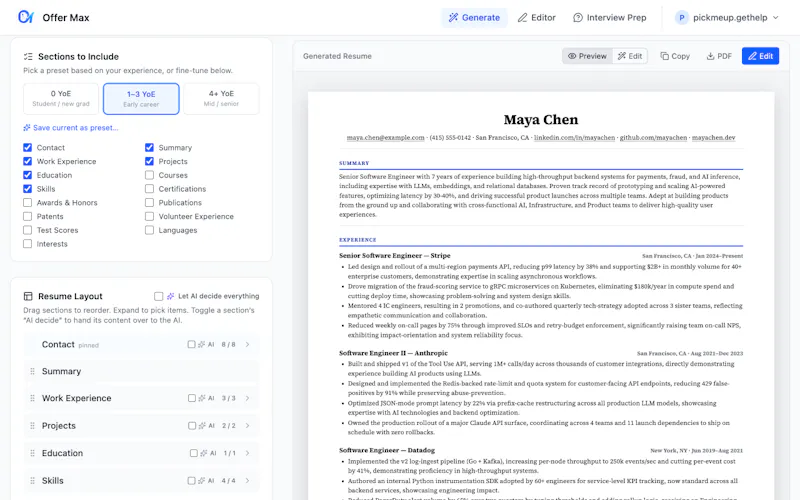Image resolution: width=800 pixels, height=500 pixels.
Task: Copy the generated resume
Action: click(674, 56)
